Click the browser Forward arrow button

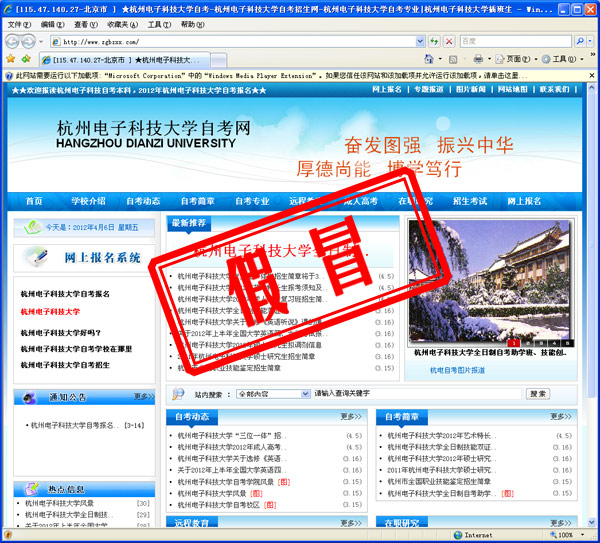coord(28,41)
